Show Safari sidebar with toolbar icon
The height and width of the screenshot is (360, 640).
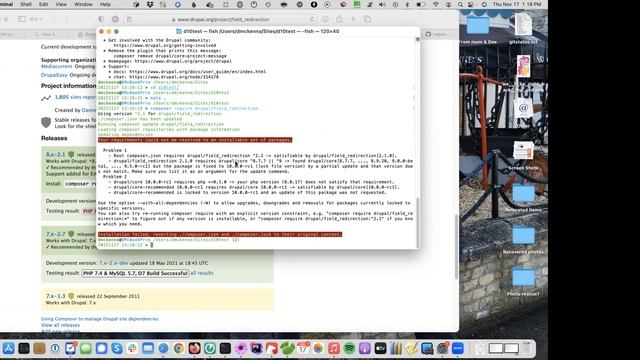[x=22, y=19]
